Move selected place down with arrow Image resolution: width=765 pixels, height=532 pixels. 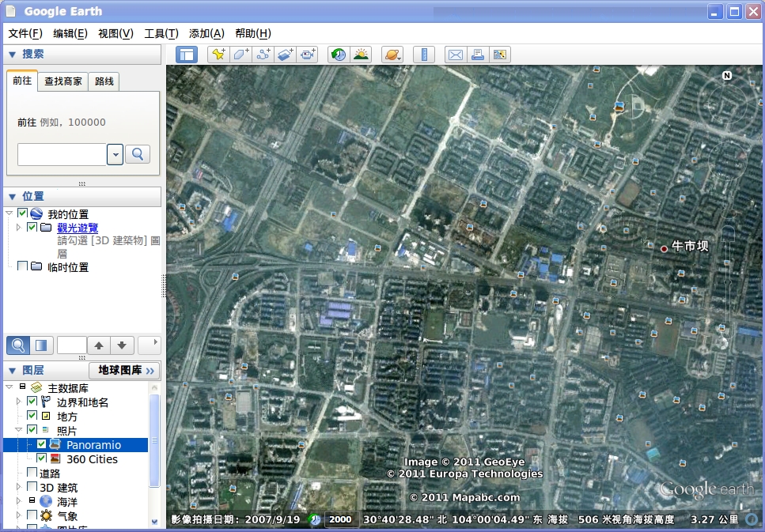pos(122,345)
